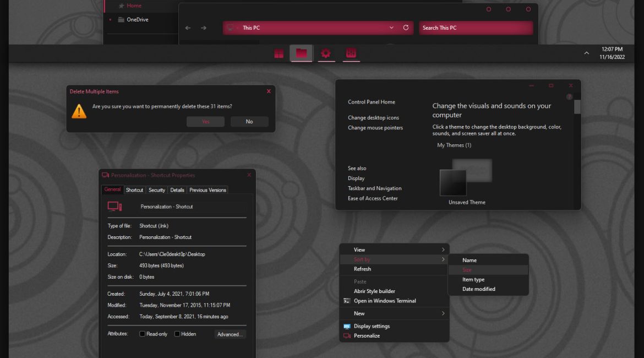
Task: Open Settings gear icon on taskbar
Action: [326, 53]
